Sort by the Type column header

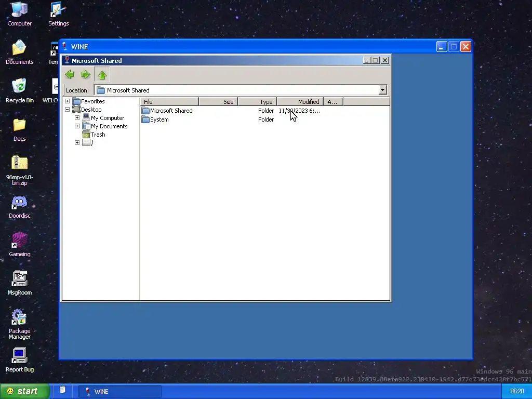[257, 101]
